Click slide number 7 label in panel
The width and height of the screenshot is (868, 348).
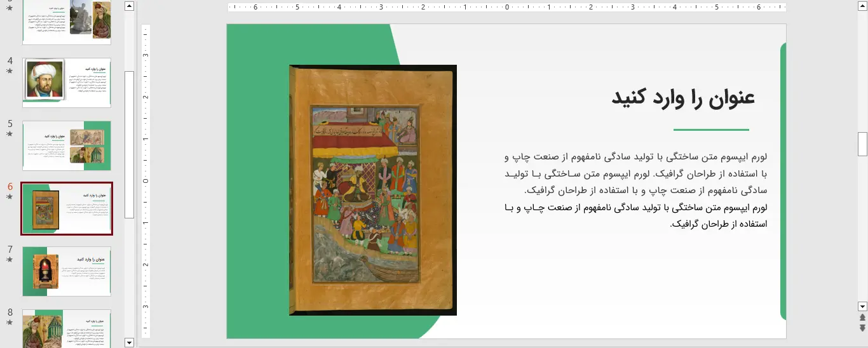[10, 250]
